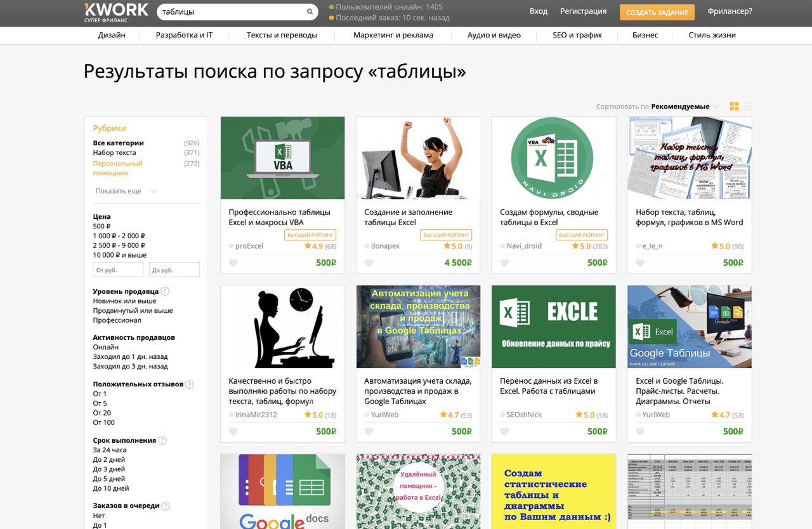Click the Фрилансер? link
This screenshot has width=812, height=529.
pyautogui.click(x=730, y=11)
